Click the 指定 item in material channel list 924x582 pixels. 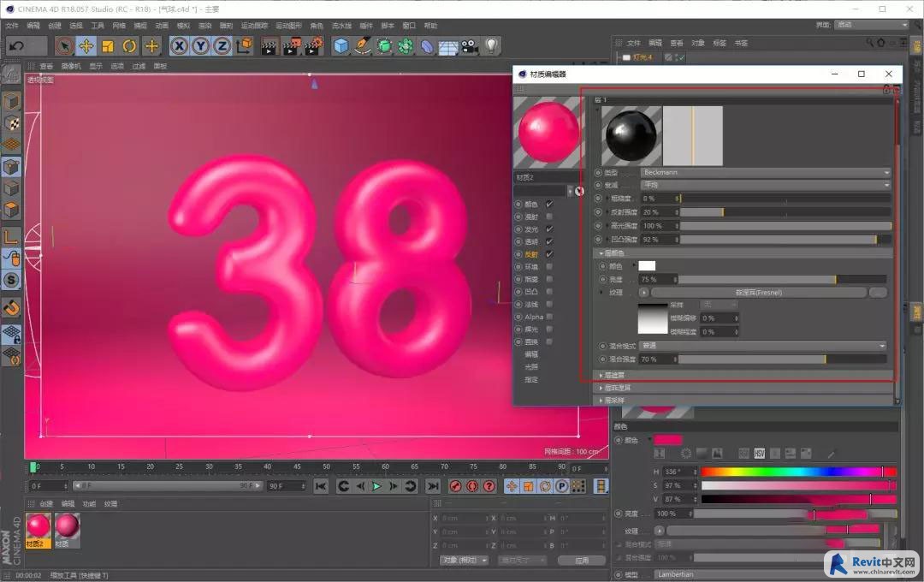(x=531, y=379)
